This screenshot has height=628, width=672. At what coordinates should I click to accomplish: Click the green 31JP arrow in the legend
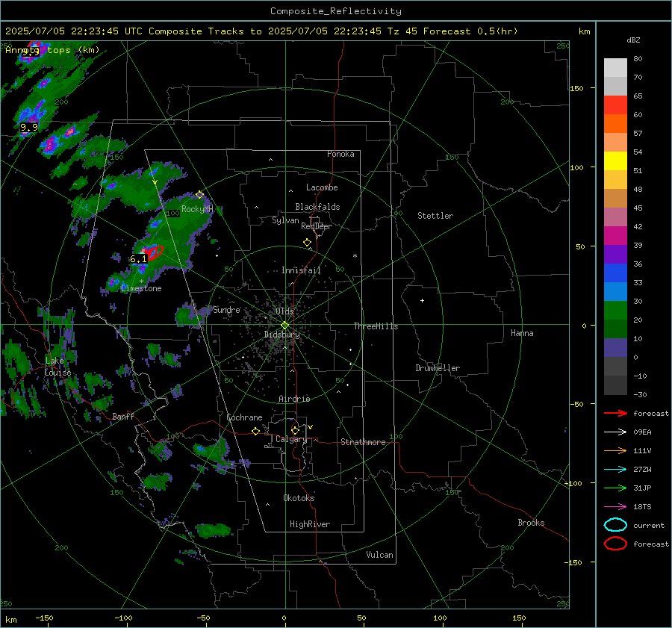(x=615, y=488)
